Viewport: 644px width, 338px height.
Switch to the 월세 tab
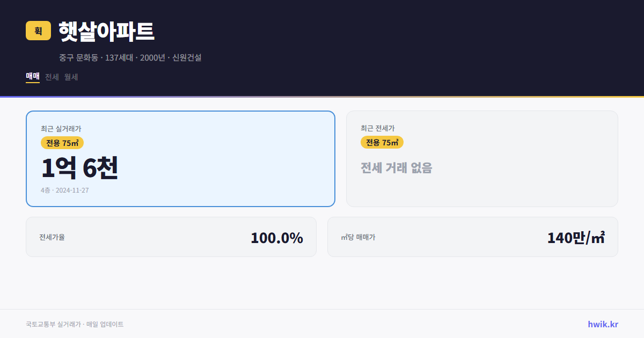point(71,77)
